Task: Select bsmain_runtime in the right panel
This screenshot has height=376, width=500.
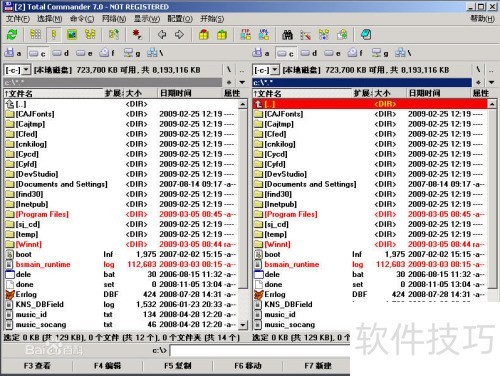Action: point(369,264)
